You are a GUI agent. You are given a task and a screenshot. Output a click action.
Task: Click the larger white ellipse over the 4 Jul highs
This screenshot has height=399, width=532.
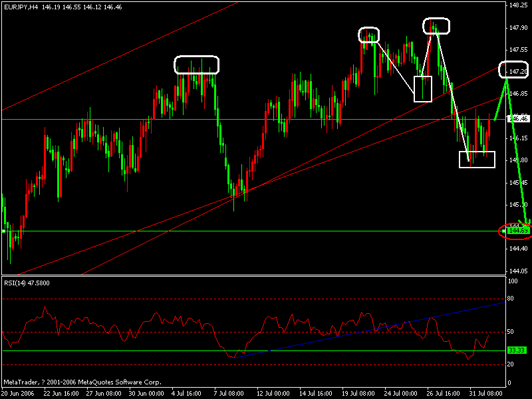(x=196, y=64)
